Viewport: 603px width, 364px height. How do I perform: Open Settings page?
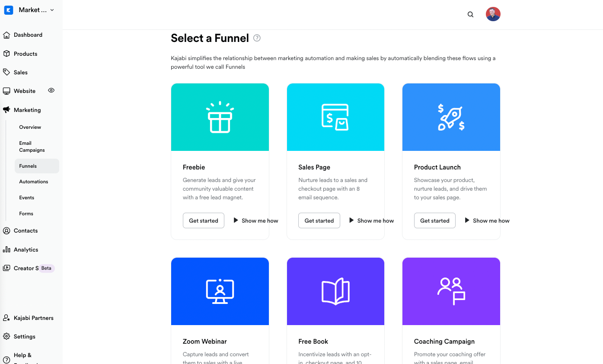[x=25, y=336]
